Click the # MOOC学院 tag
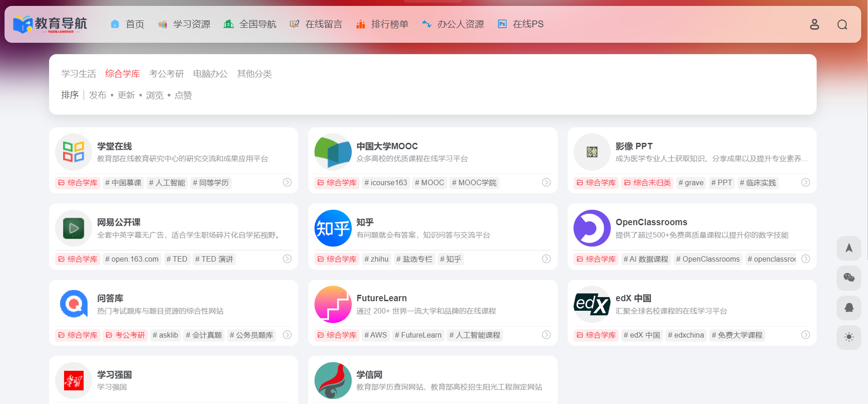 [474, 183]
